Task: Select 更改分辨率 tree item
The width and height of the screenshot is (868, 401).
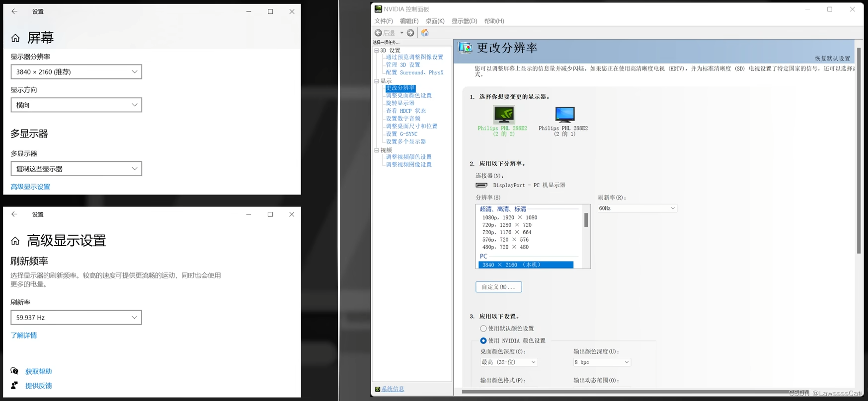Action: point(400,88)
